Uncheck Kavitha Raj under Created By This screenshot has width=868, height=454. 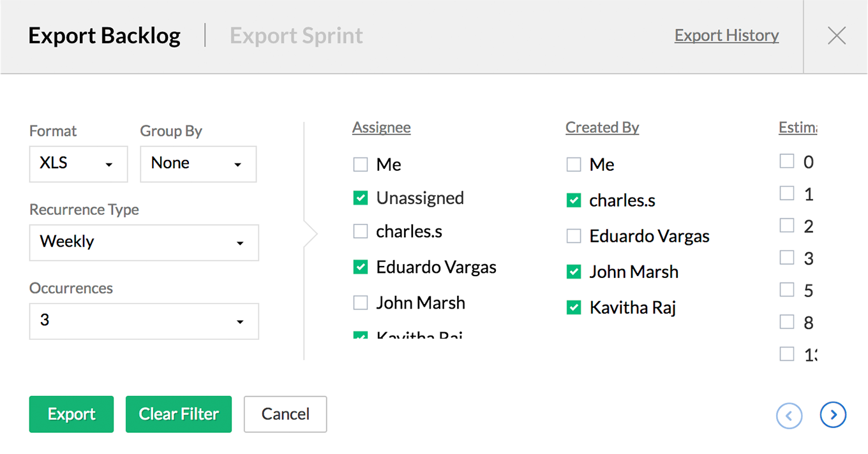pos(574,308)
